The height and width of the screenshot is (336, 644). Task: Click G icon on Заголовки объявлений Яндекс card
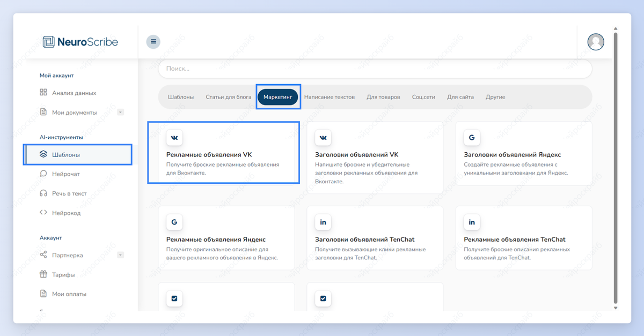point(472,138)
